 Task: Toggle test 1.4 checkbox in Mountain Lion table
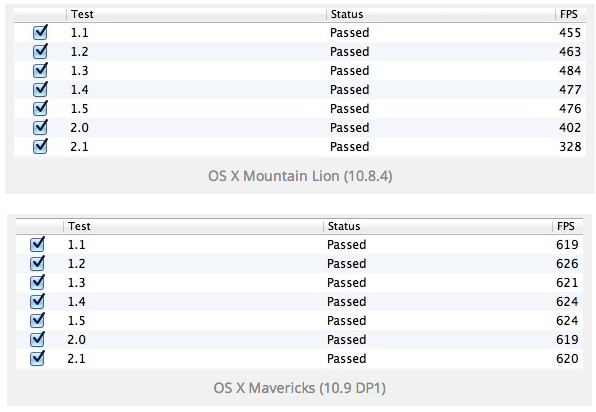40,90
